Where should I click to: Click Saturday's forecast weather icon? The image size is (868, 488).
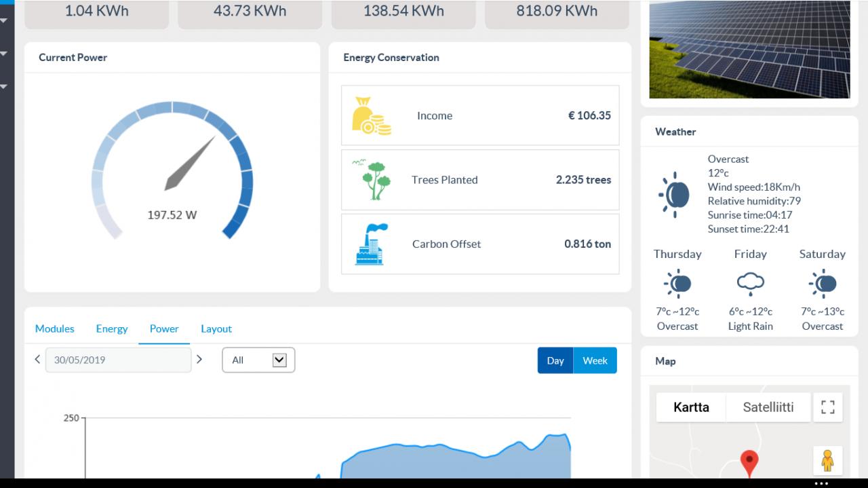click(823, 283)
